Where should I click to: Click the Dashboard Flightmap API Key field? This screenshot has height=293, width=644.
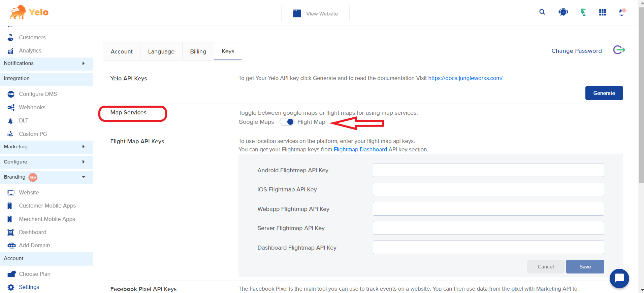(488, 248)
